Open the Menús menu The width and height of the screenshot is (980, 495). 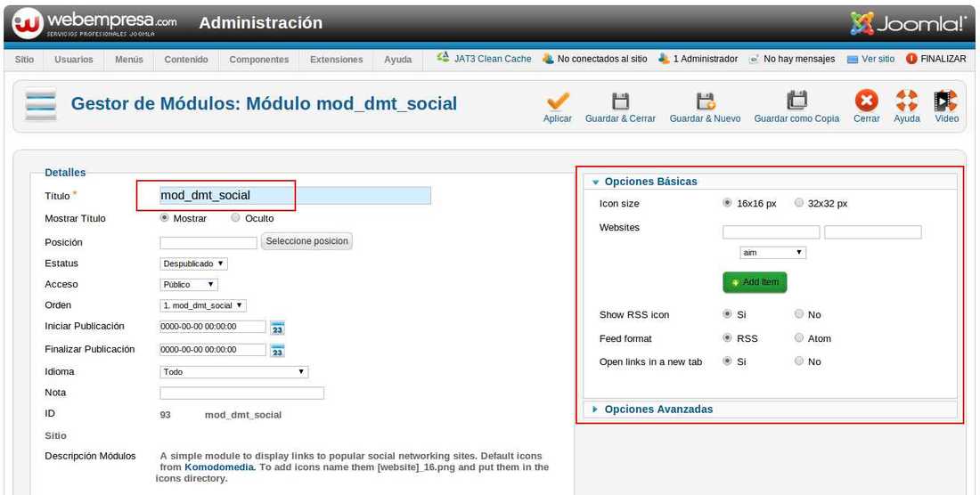pos(129,60)
